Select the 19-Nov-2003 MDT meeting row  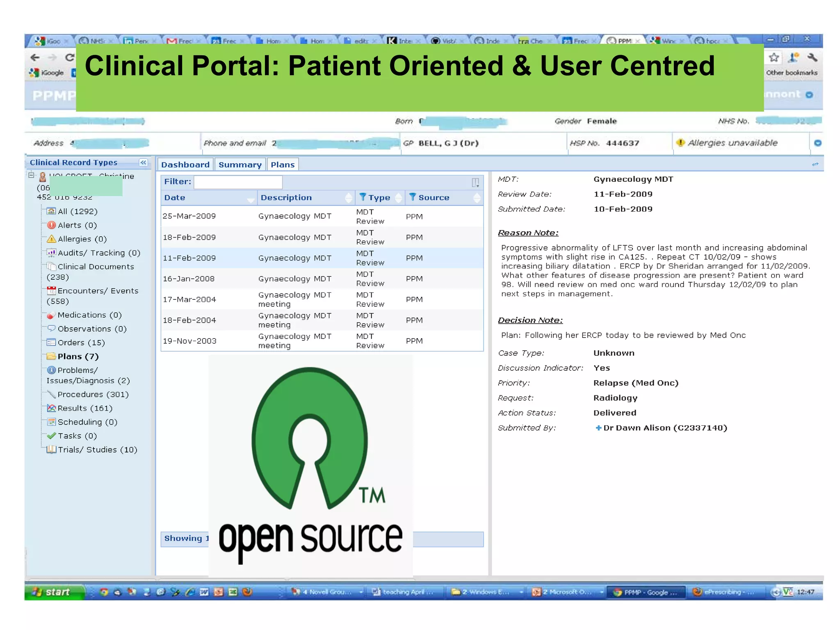(x=322, y=341)
